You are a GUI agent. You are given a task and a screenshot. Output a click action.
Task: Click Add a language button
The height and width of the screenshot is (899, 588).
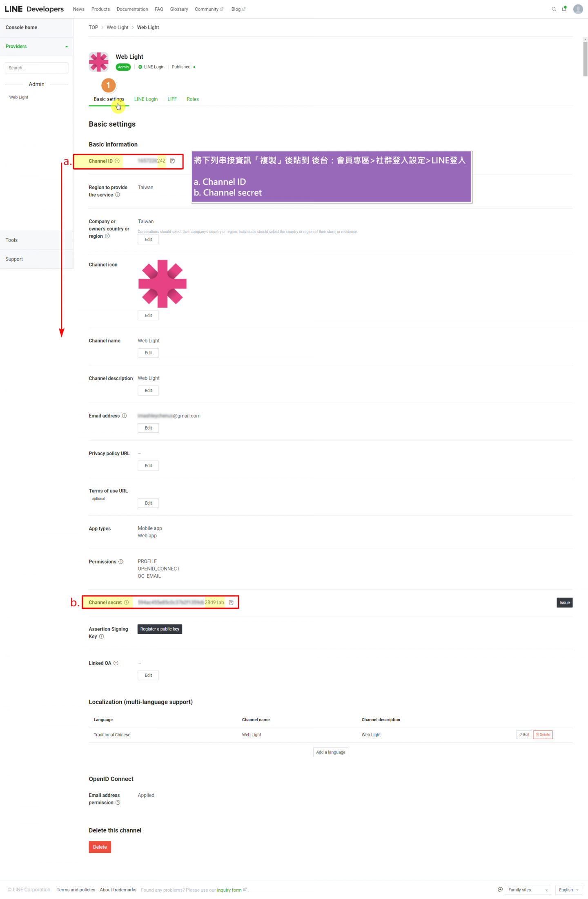point(330,752)
